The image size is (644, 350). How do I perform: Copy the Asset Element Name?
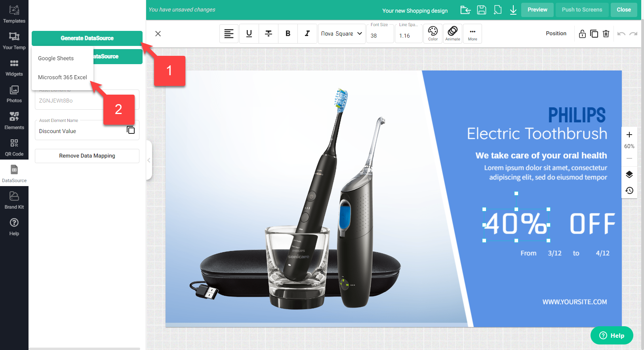[x=131, y=130]
